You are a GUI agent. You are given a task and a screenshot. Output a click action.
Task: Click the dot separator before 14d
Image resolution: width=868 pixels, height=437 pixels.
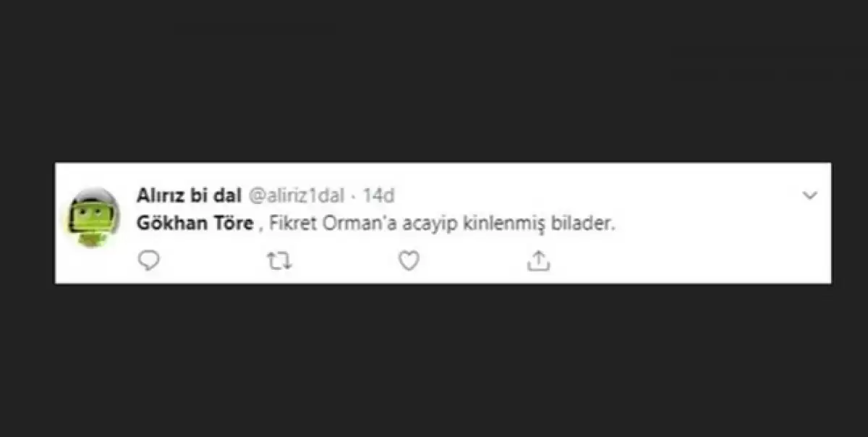pyautogui.click(x=353, y=195)
